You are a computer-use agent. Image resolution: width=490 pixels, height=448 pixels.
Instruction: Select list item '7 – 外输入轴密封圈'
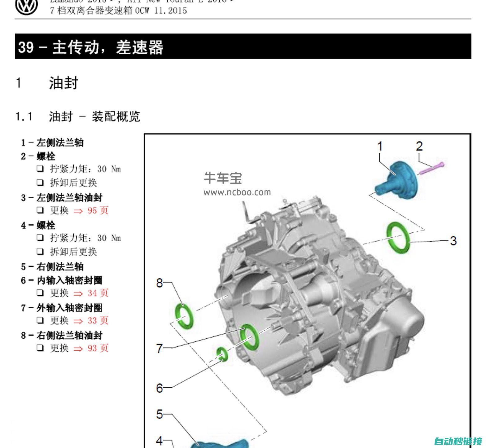click(x=62, y=308)
